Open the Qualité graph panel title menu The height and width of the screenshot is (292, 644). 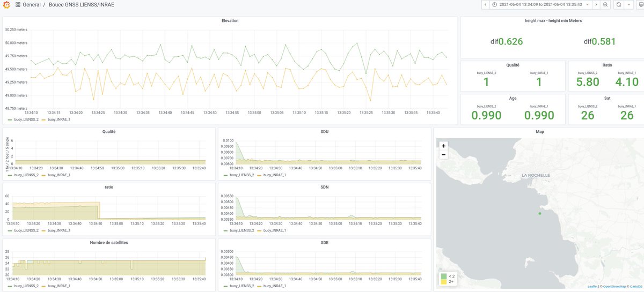(108, 131)
